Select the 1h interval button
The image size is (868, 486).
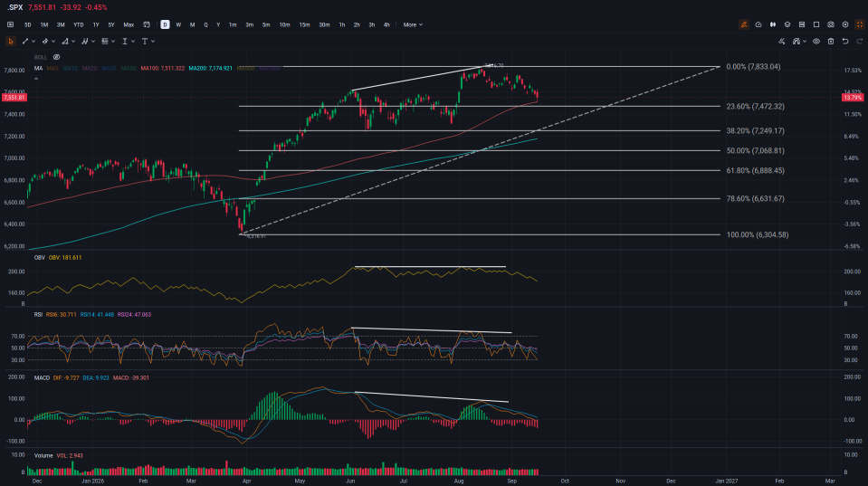click(342, 25)
